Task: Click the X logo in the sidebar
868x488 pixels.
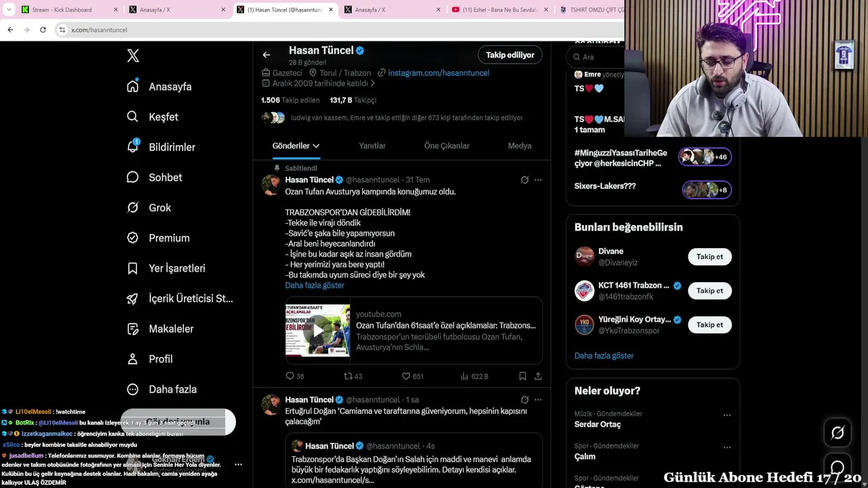Action: pyautogui.click(x=133, y=56)
